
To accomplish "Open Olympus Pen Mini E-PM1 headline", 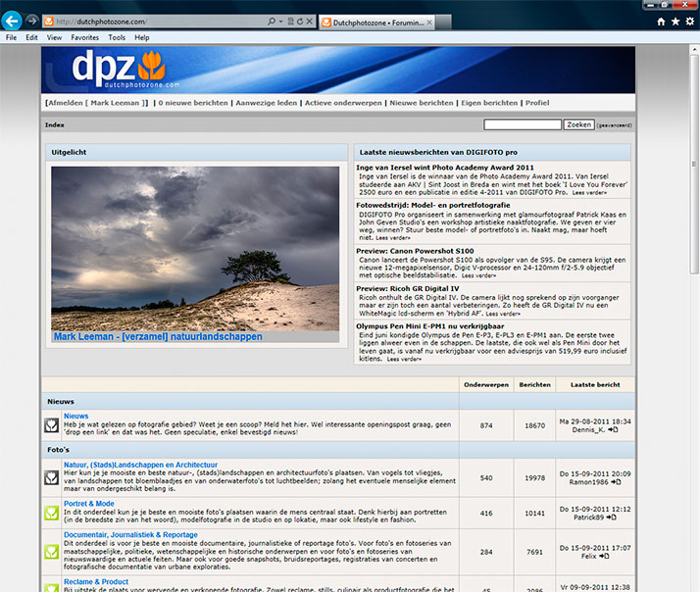I will 430,326.
